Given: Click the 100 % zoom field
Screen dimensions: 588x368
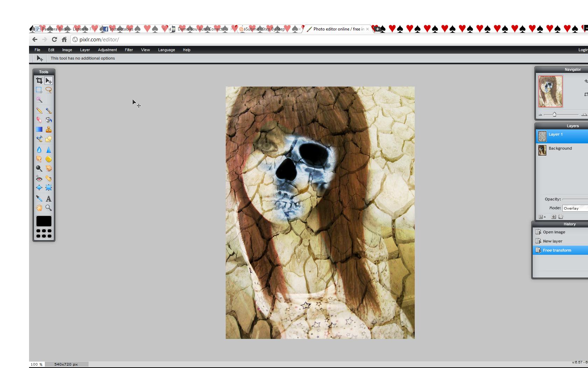Looking at the screenshot, I should (36, 364).
